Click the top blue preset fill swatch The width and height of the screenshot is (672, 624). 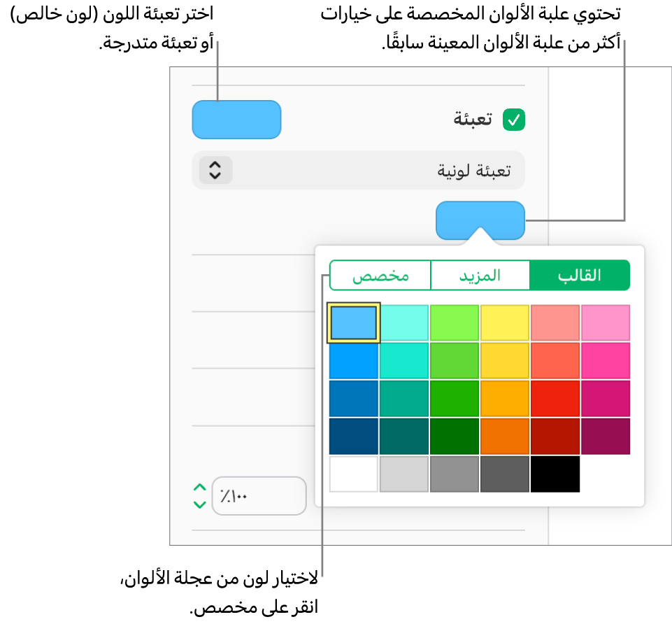pyautogui.click(x=236, y=120)
